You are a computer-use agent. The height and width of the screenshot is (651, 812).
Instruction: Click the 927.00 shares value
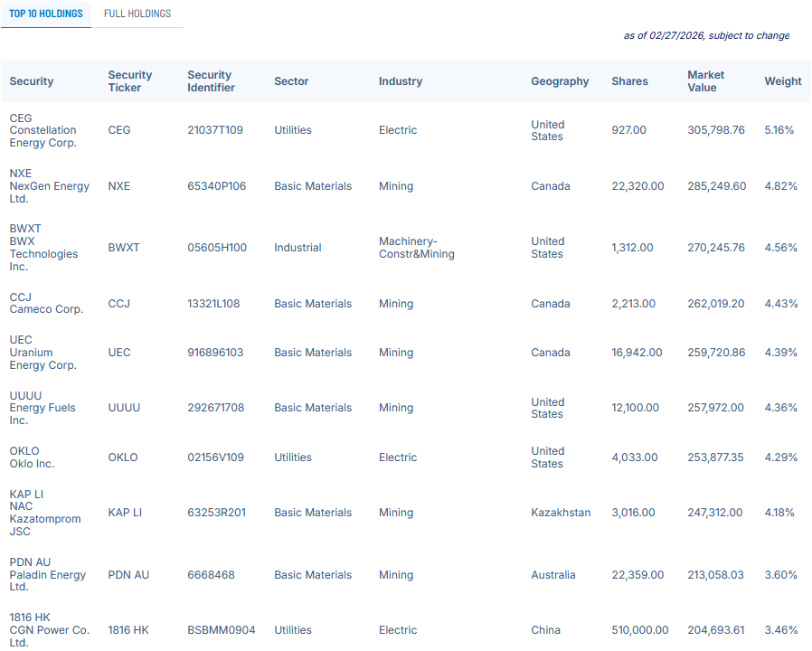click(628, 130)
